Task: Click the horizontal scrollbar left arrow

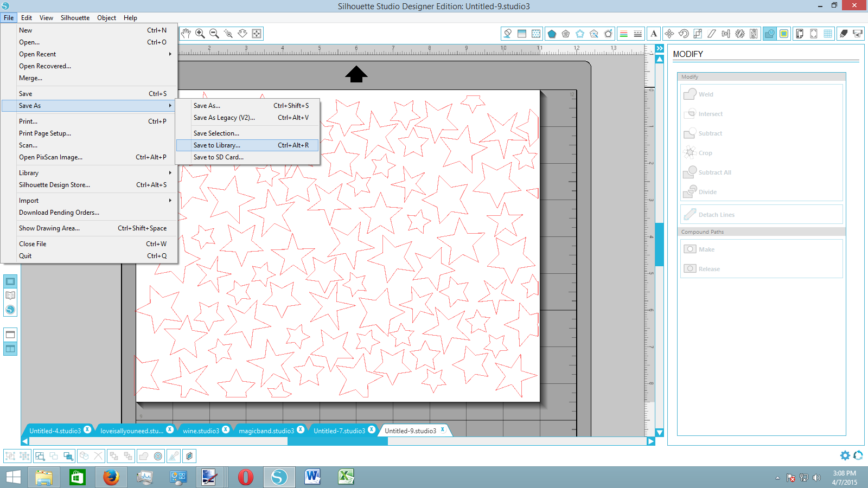Action: pos(25,441)
